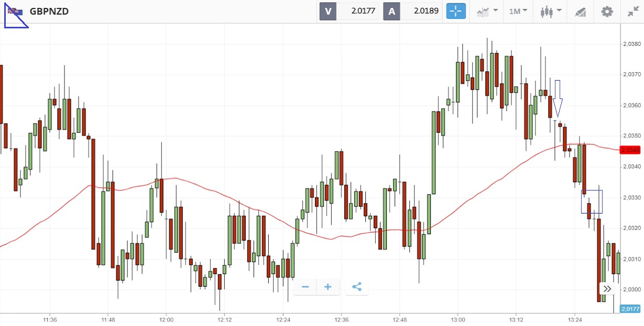644x326 pixels.
Task: Click the GBPNZD flag icon
Action: [x=15, y=12]
